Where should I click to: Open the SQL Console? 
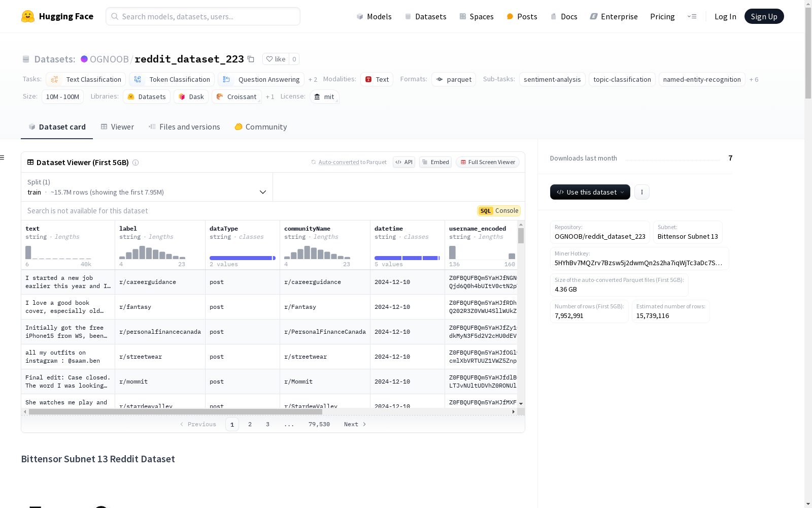coord(499,211)
